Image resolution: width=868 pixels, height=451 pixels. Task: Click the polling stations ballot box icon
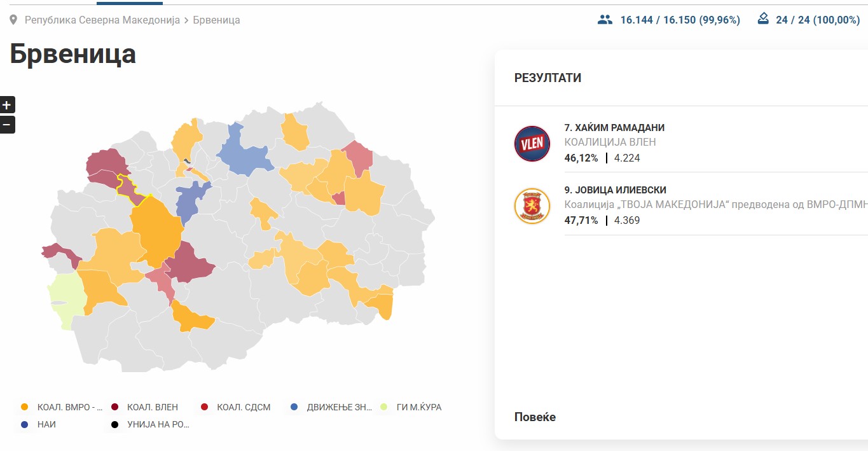click(x=764, y=19)
